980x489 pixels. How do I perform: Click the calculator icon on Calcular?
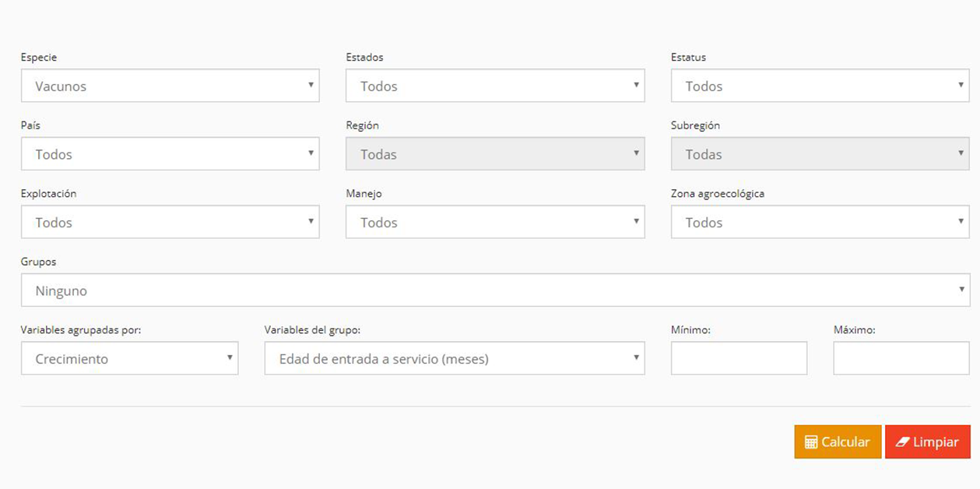[811, 442]
